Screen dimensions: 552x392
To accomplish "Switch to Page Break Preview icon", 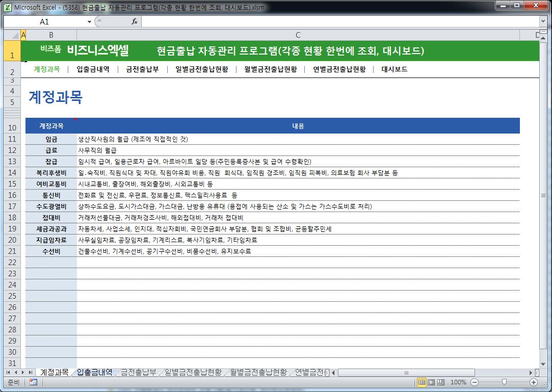I will tap(440, 382).
